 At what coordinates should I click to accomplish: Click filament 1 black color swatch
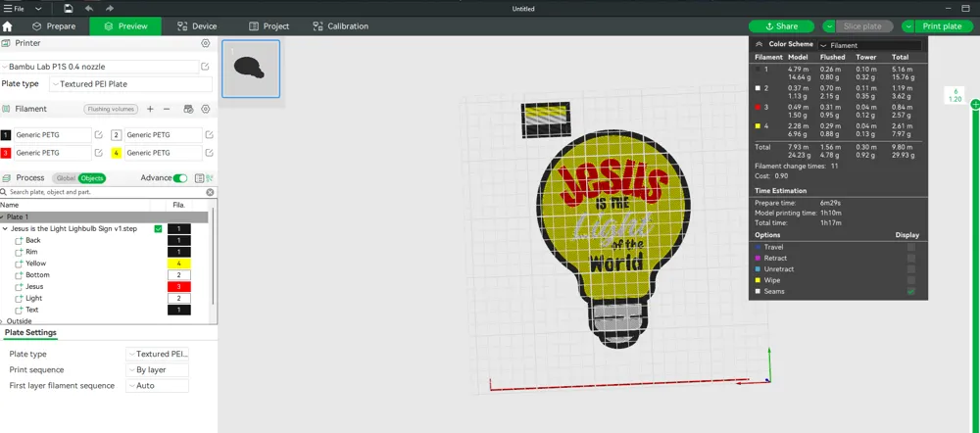[6, 134]
